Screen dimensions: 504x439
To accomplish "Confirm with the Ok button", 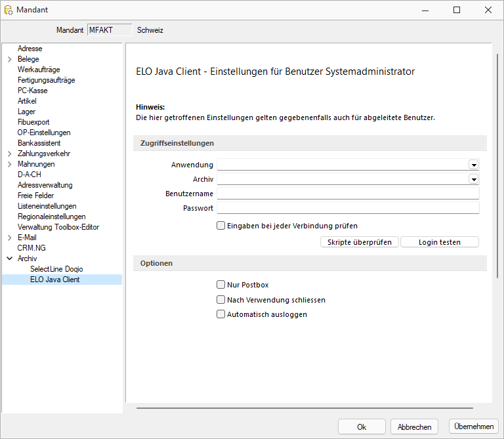I will pyautogui.click(x=362, y=427).
